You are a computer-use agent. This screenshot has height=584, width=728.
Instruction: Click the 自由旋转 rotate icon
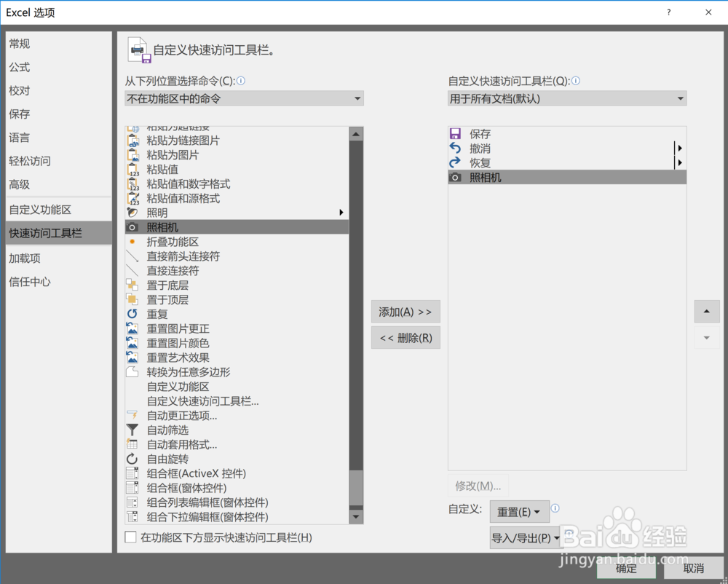tap(132, 459)
